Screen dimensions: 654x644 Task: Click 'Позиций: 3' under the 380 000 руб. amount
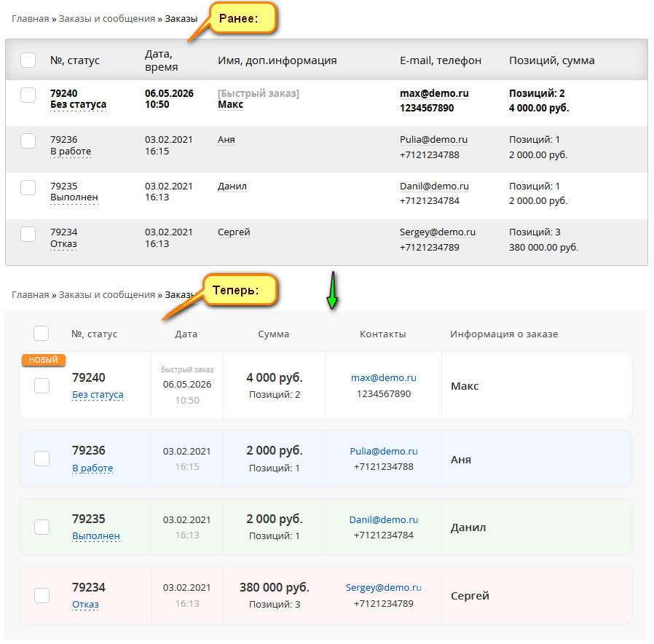coord(275,605)
